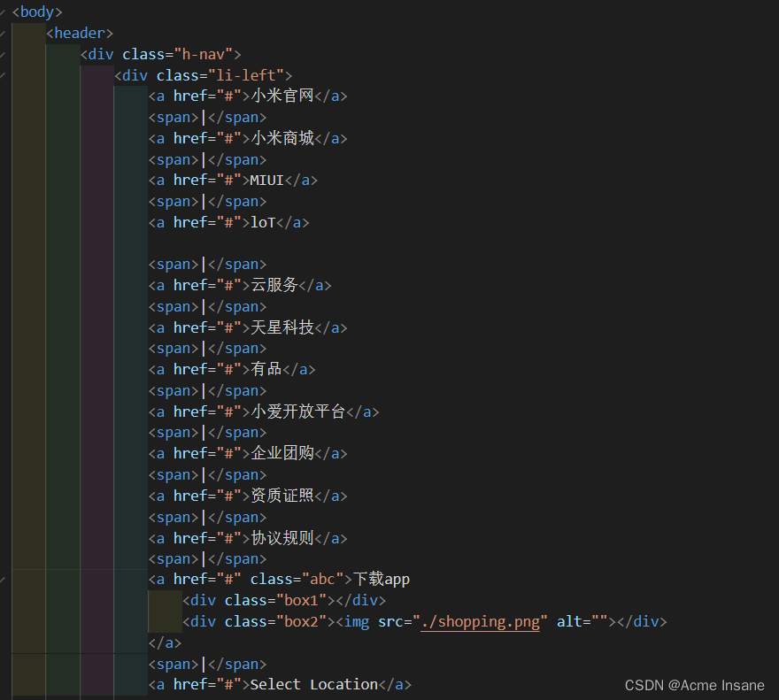Click the "h-nav" class value
The height and width of the screenshot is (700, 779).
pos(204,54)
